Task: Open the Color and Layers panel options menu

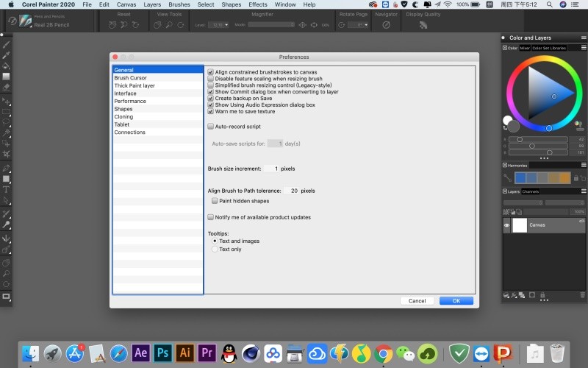Action: coord(584,38)
